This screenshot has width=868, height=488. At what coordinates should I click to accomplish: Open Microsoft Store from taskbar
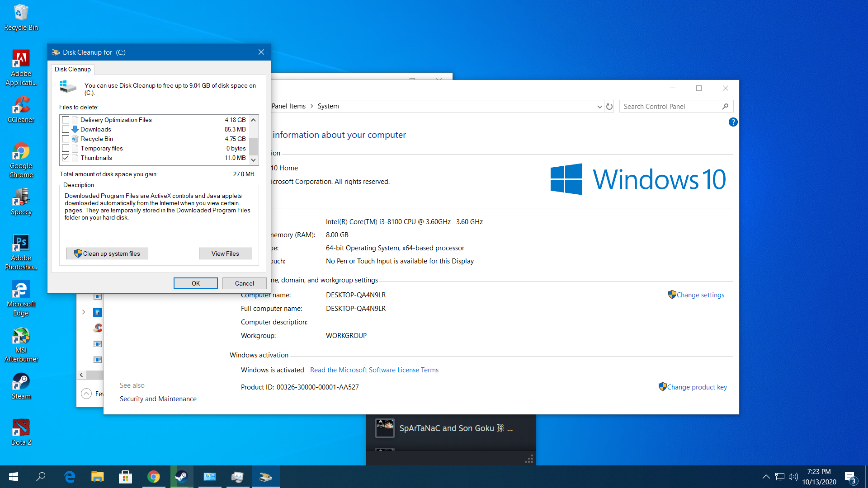click(x=125, y=477)
